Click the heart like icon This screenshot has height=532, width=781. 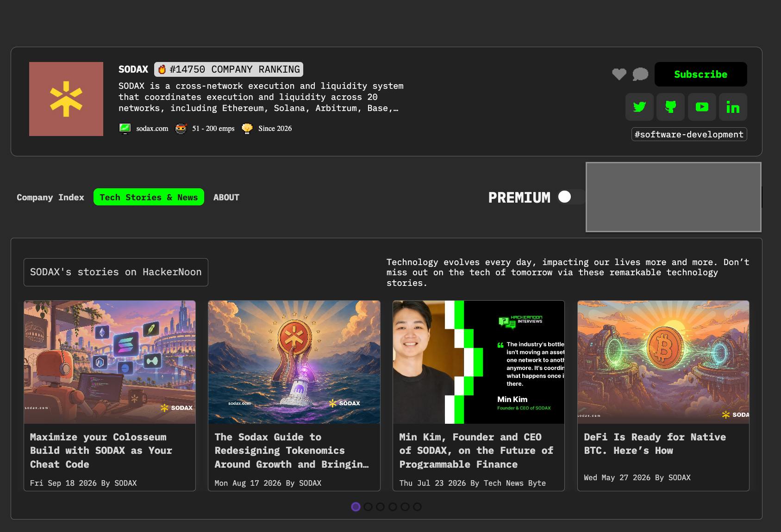pyautogui.click(x=619, y=74)
